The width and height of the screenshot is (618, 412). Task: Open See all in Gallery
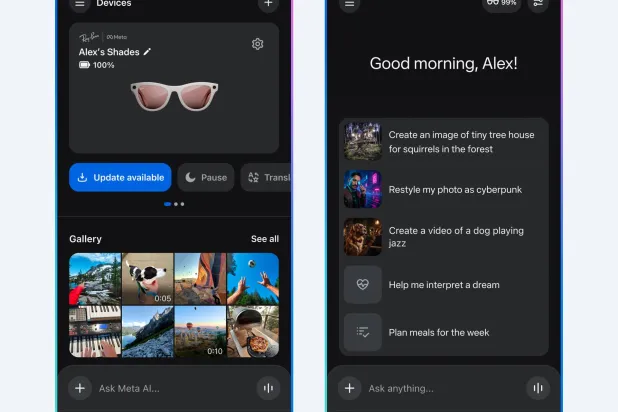click(x=264, y=239)
